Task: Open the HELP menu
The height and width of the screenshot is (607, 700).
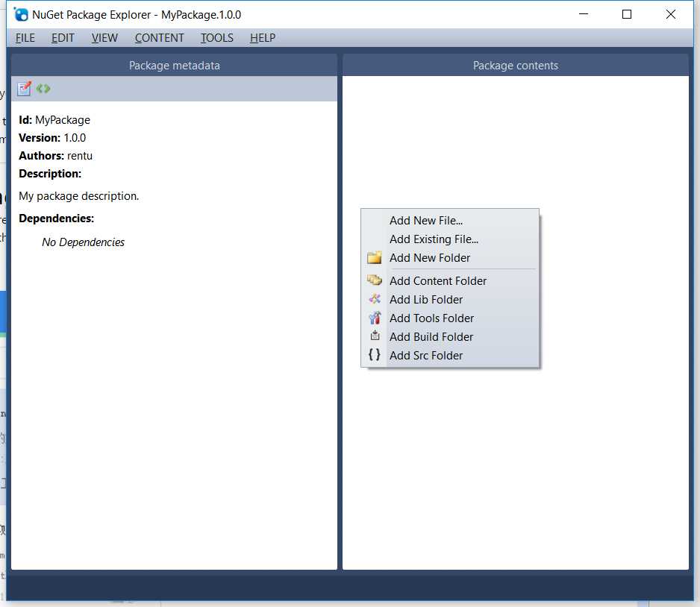Action: 263,38
